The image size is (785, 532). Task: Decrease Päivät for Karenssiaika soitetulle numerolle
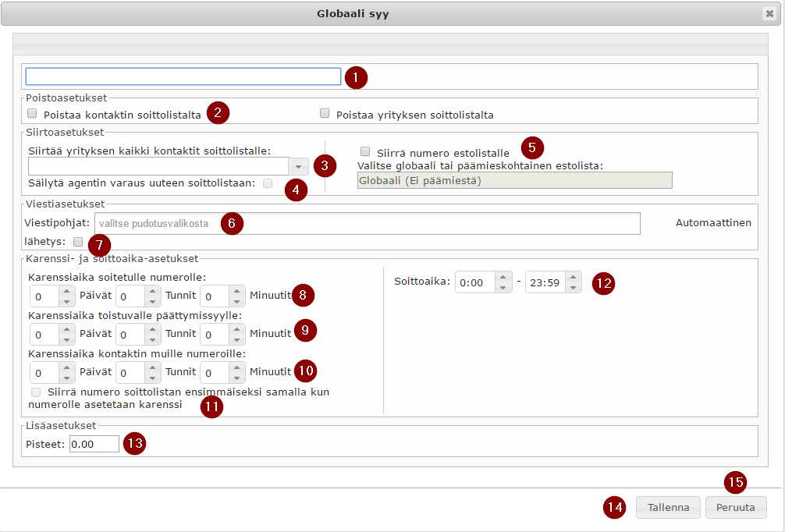pos(66,301)
